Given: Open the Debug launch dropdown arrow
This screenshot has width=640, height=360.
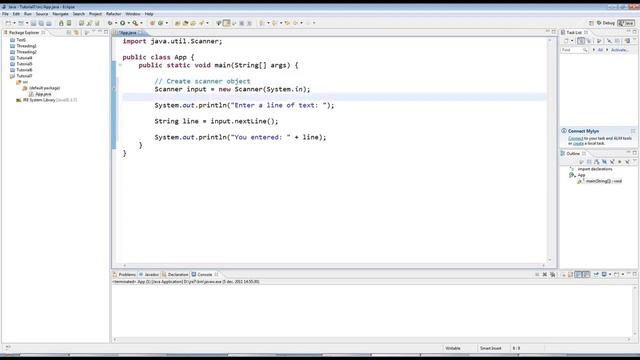Looking at the screenshot, I should click(x=116, y=23).
